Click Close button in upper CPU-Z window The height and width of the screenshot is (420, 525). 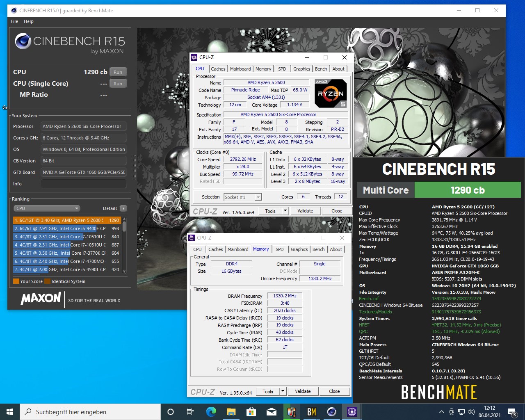337,211
